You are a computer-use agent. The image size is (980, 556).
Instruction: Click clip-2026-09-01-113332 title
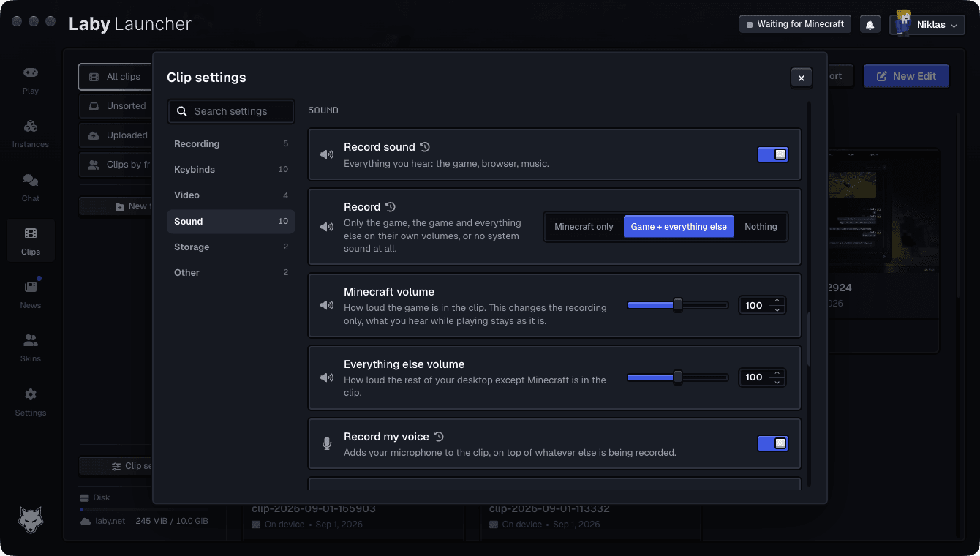[549, 508]
